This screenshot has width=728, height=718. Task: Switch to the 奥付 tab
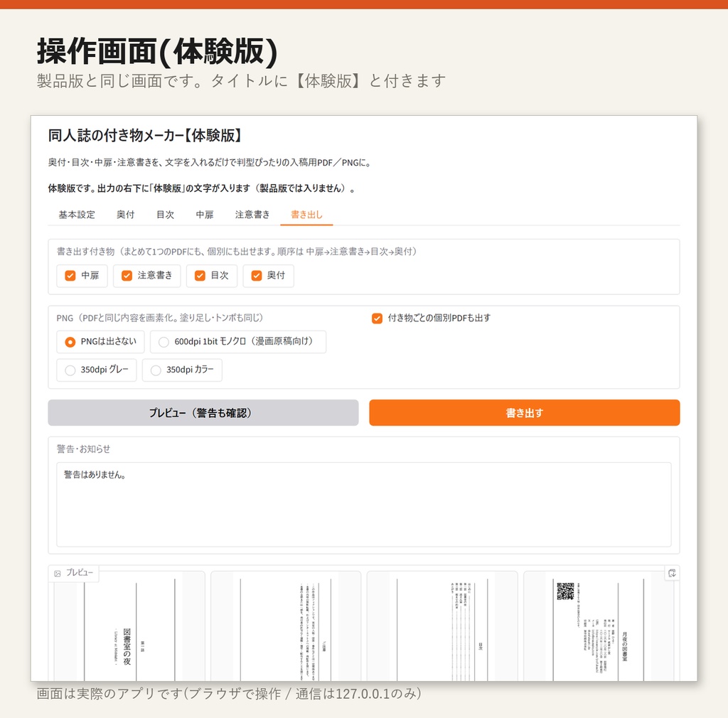coord(125,215)
